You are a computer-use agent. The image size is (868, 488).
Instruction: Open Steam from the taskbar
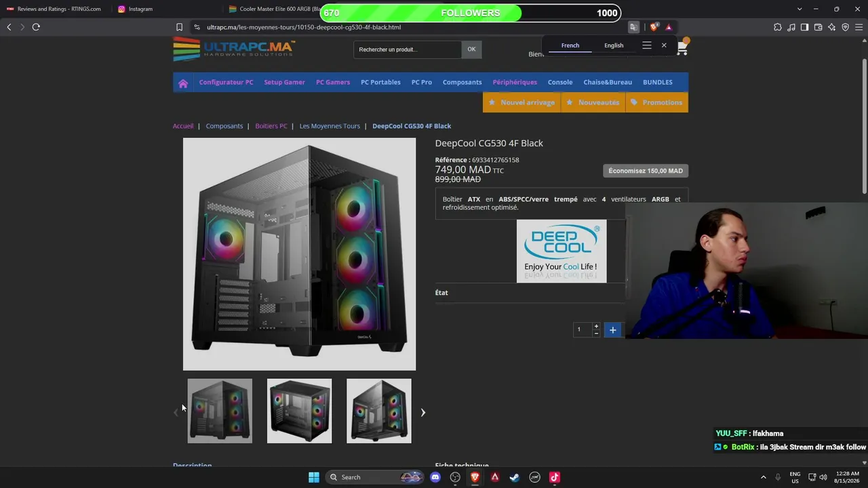click(515, 477)
